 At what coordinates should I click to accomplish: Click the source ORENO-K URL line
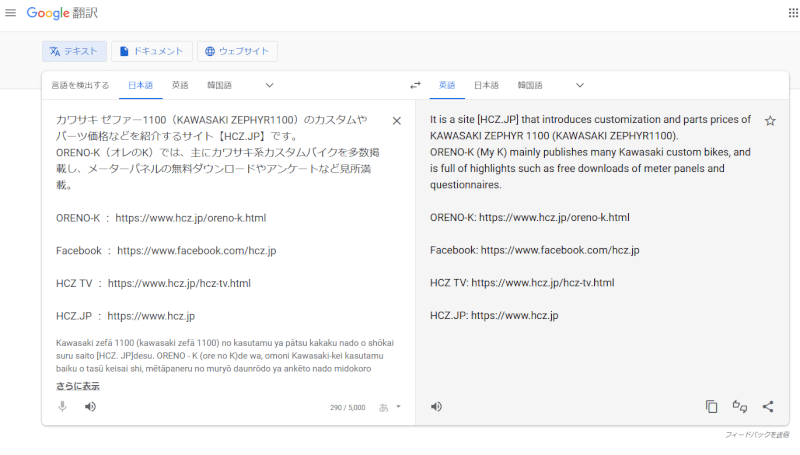click(x=161, y=218)
